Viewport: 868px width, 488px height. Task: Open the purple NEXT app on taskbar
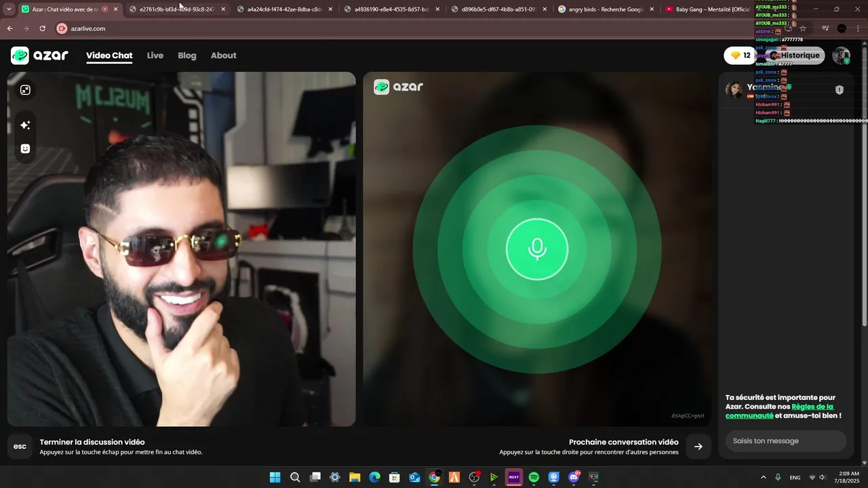point(513,477)
